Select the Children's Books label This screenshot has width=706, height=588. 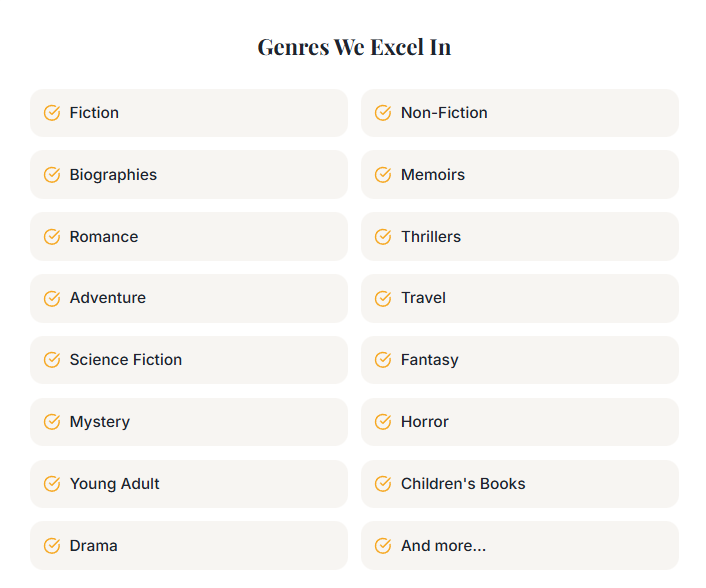[463, 484]
